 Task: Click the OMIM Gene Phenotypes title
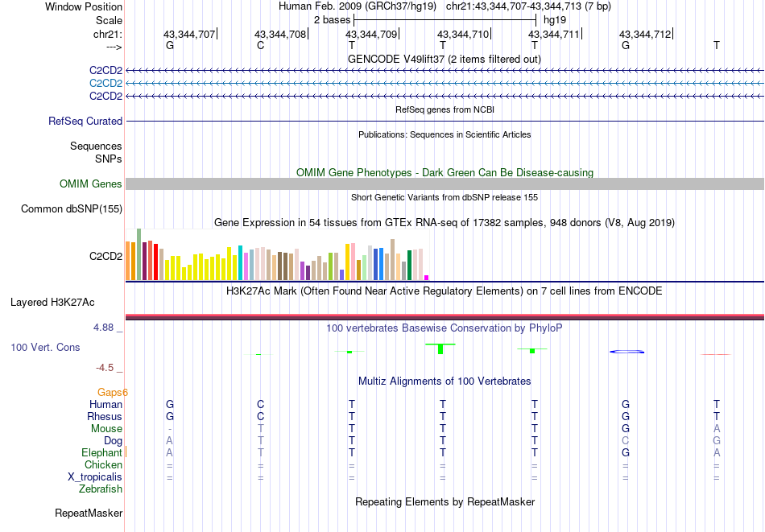pos(445,172)
